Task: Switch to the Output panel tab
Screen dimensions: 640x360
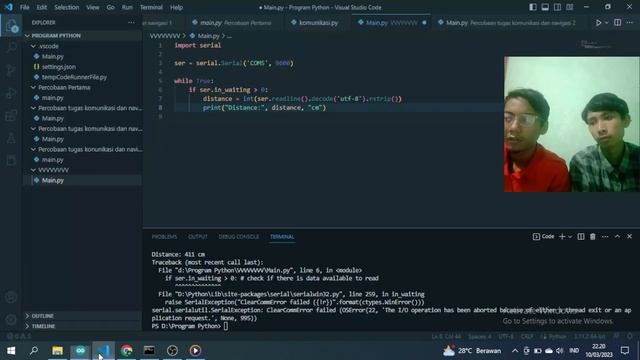Action: (x=198, y=237)
